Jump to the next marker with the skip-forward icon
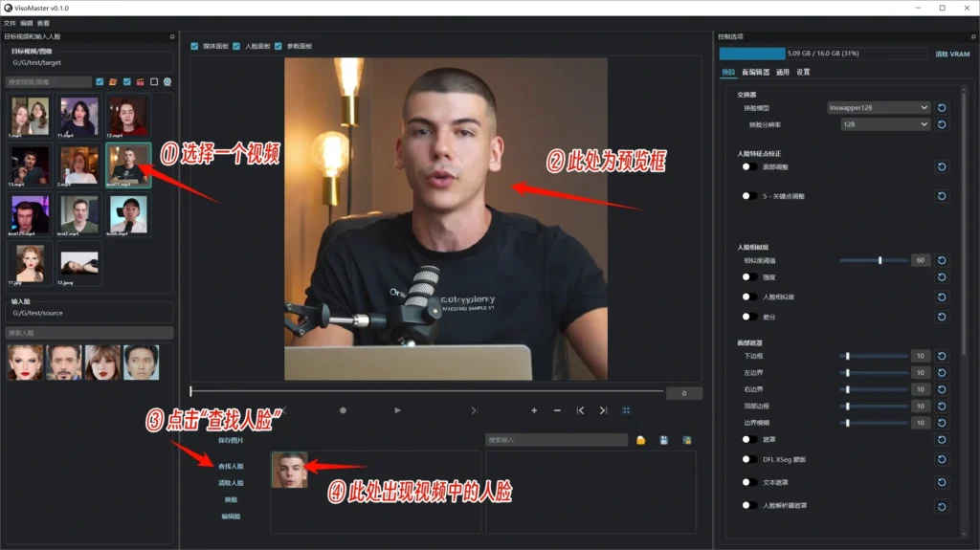Screen dimensions: 980x550 pos(603,410)
